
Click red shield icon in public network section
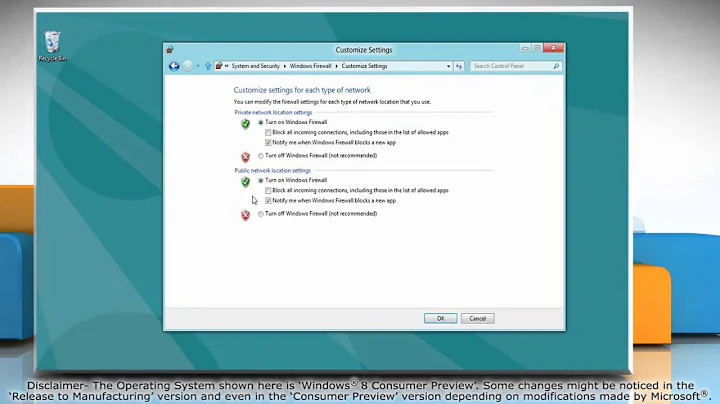[246, 215]
